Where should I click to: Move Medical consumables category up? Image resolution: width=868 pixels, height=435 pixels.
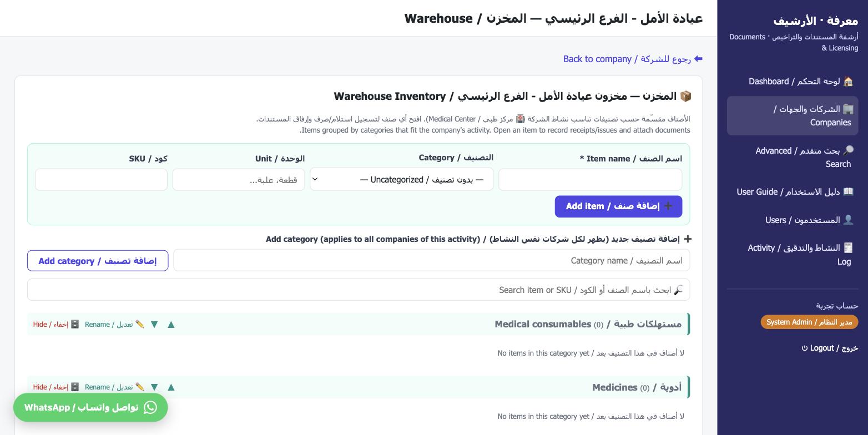coord(171,325)
